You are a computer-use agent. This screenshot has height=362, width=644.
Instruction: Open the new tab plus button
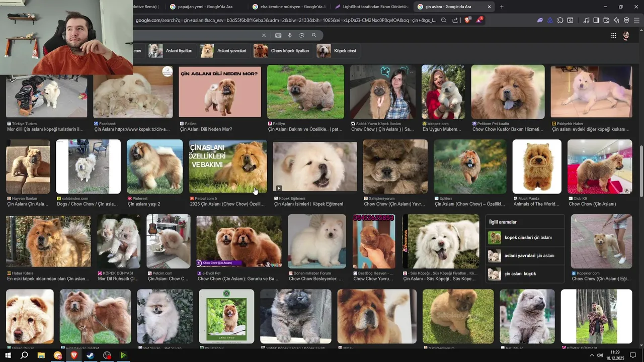(x=502, y=7)
